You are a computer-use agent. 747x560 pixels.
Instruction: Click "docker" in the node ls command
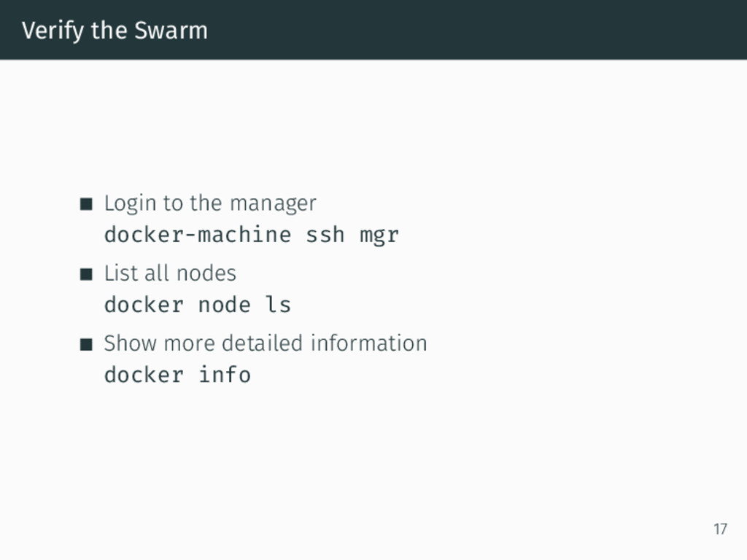click(144, 305)
